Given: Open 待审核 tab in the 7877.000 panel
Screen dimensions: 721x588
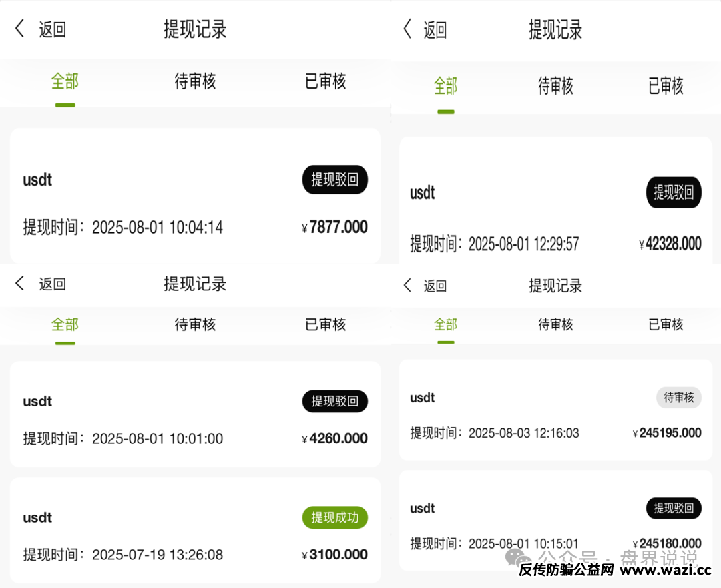Looking at the screenshot, I should coord(195,82).
